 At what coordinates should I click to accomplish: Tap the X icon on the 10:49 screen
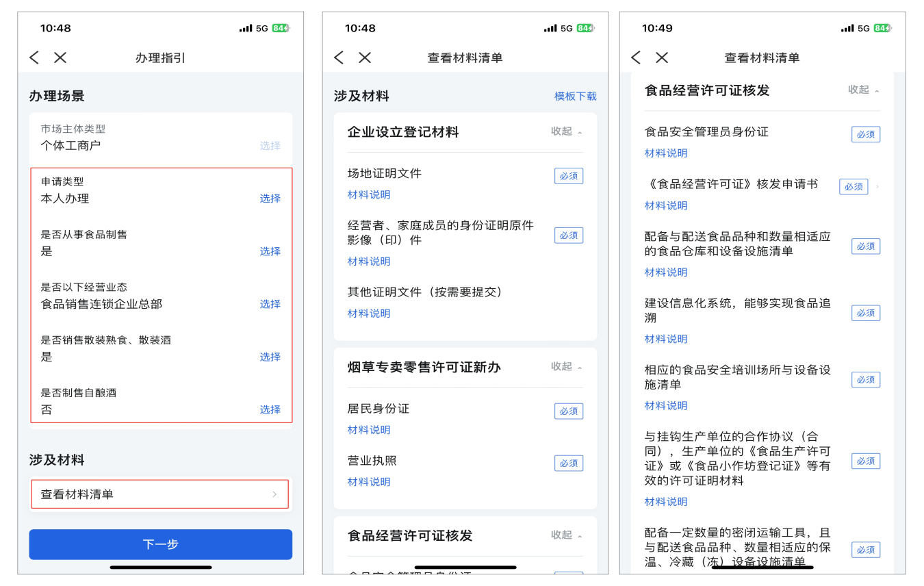click(x=661, y=58)
